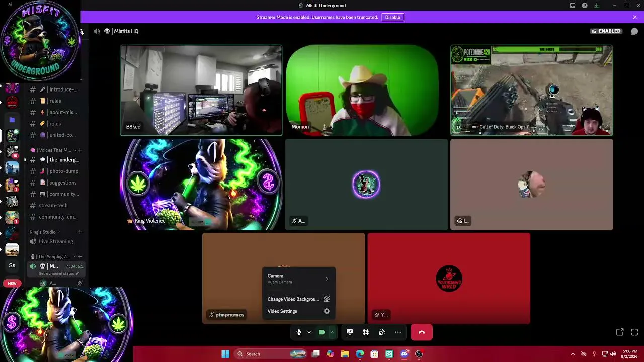Open the rules text channel
This screenshot has width=644, height=362.
pyautogui.click(x=55, y=101)
